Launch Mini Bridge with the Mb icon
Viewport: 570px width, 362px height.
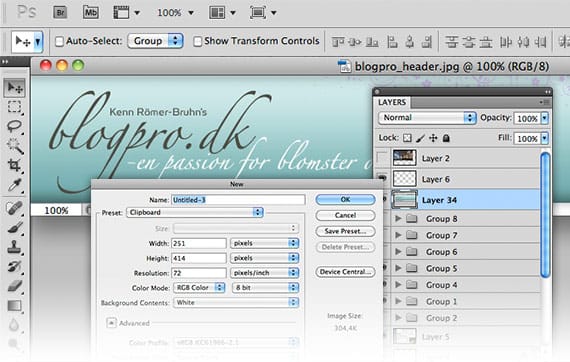coord(91,13)
